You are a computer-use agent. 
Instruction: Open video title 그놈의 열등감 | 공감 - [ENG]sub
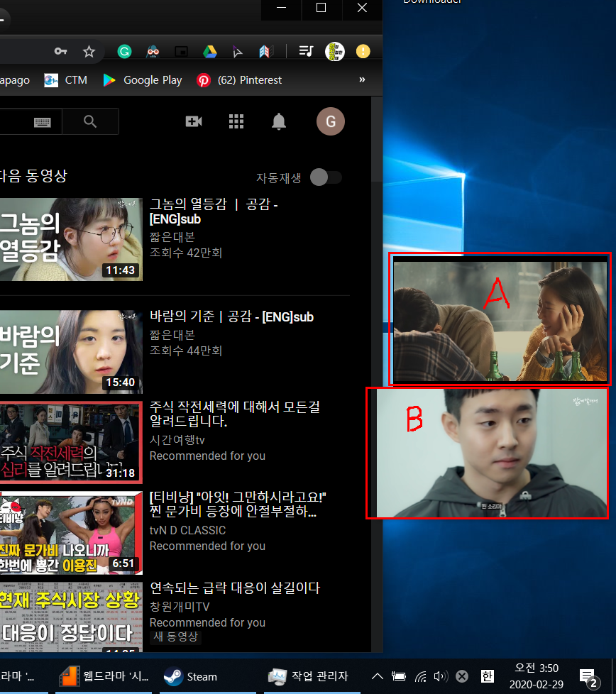coord(214,211)
